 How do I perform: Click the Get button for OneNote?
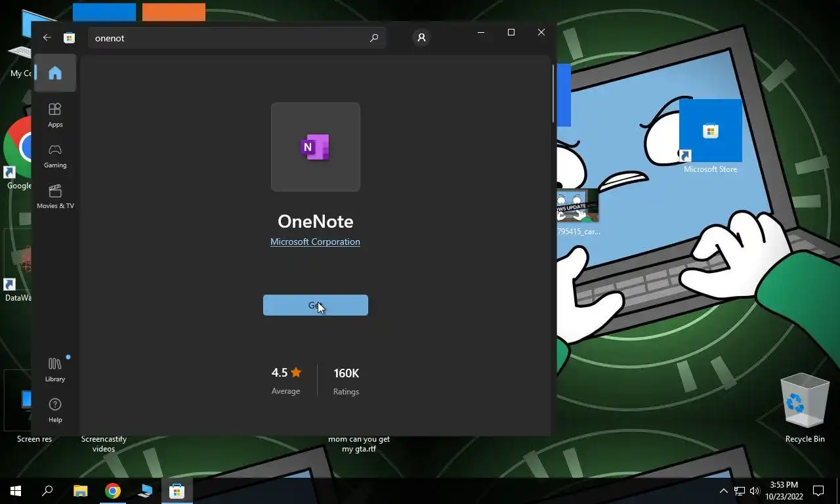[316, 305]
